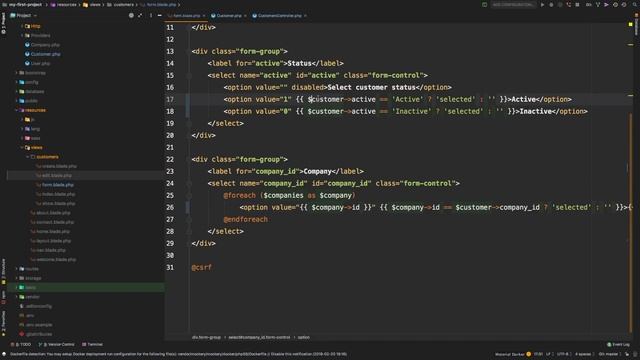Click the Run button in top toolbar
The height and width of the screenshot is (360, 640).
(x=542, y=5)
